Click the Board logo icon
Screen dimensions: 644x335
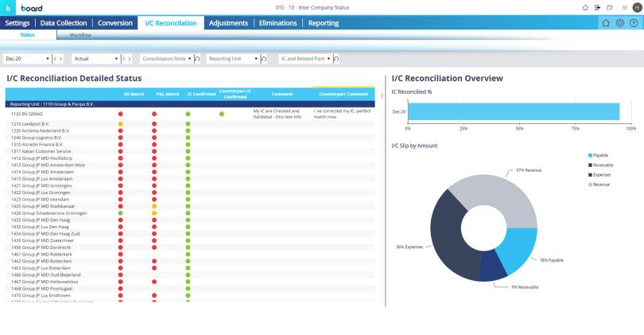[x=8, y=7]
